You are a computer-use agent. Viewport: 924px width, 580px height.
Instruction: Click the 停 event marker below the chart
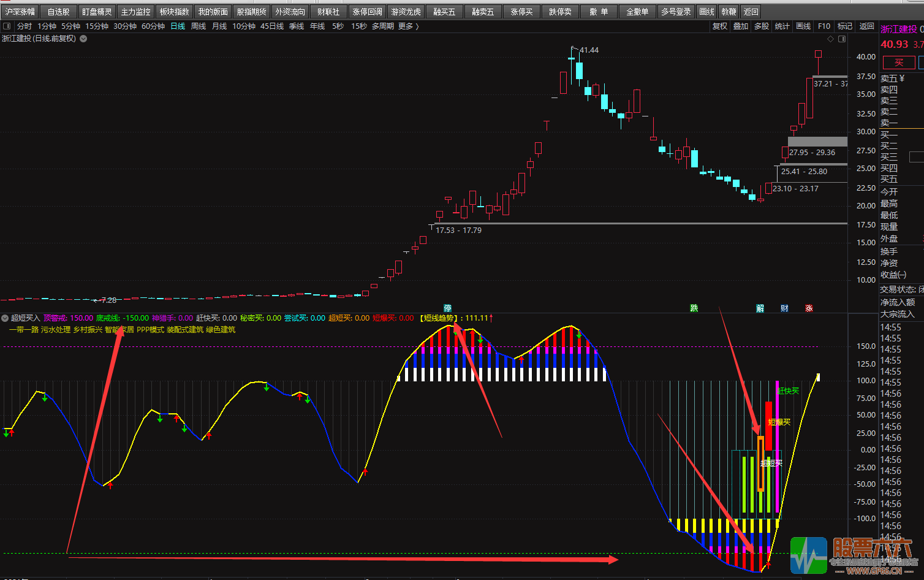pos(448,308)
